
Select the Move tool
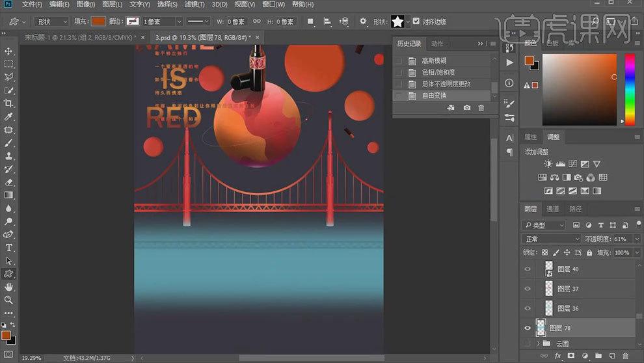pos(9,51)
